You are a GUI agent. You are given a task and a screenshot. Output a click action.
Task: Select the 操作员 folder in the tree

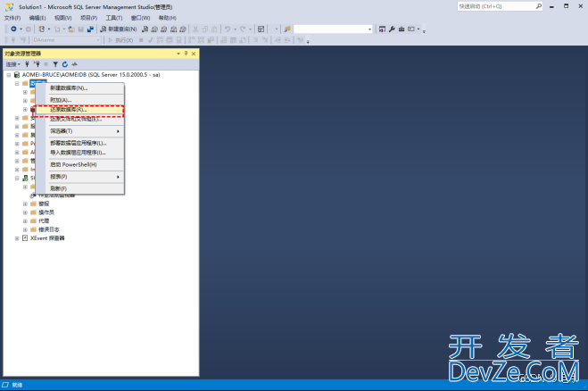46,212
